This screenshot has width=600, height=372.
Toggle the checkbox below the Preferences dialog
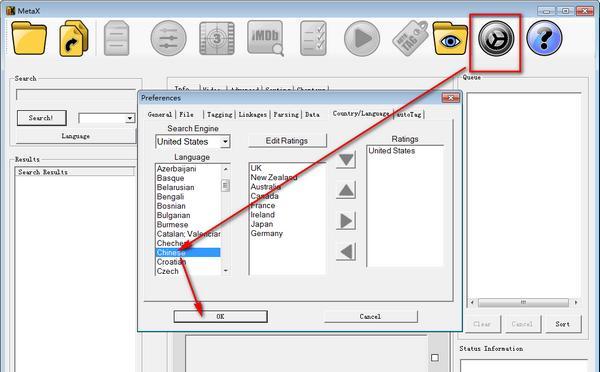point(435,357)
